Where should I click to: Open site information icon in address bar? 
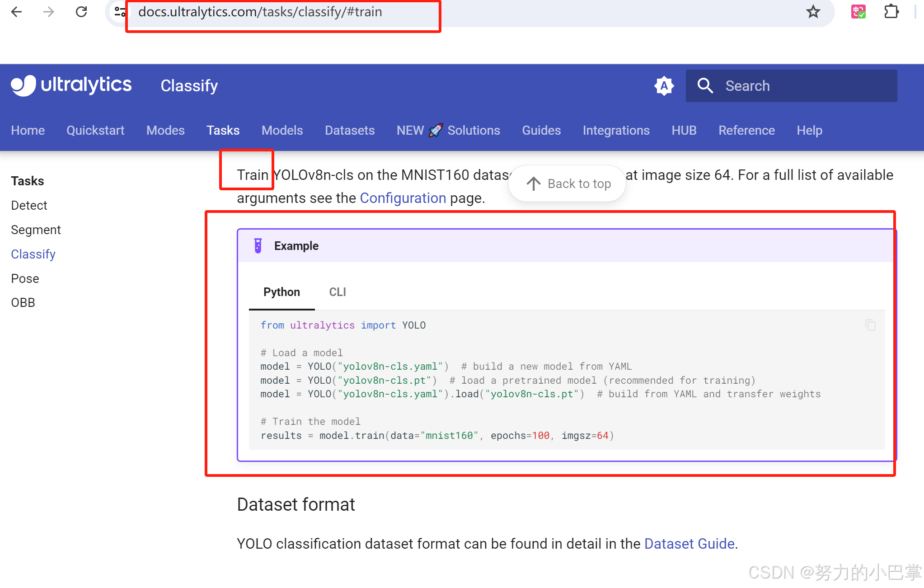click(120, 12)
